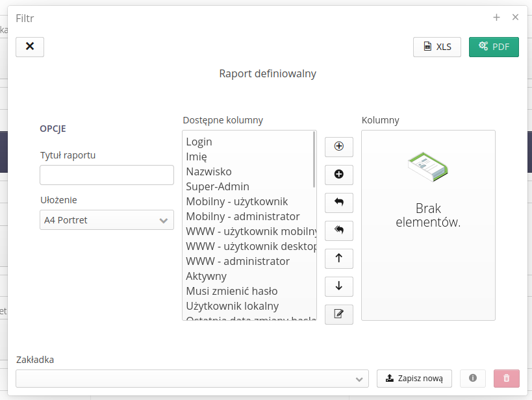Save a new bookmark with Zapisz nową
Image resolution: width=532 pixels, height=400 pixels.
coord(414,379)
